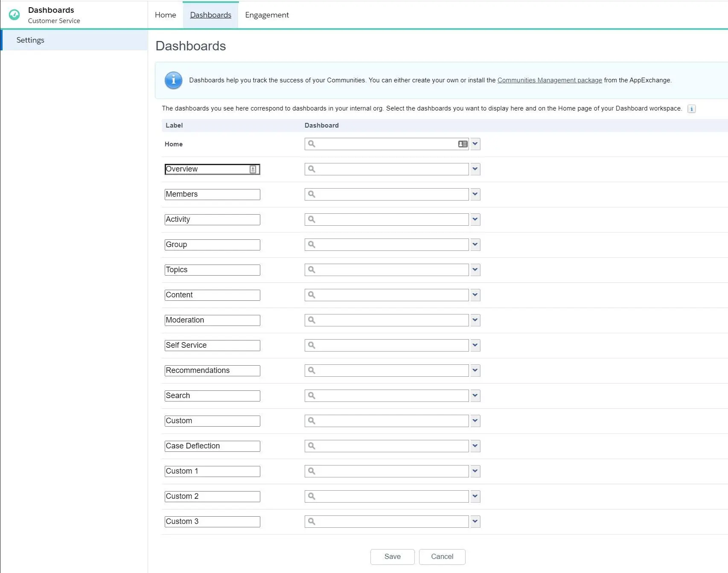728x573 pixels.
Task: Click lookup search icon in Overview row
Action: coord(312,169)
